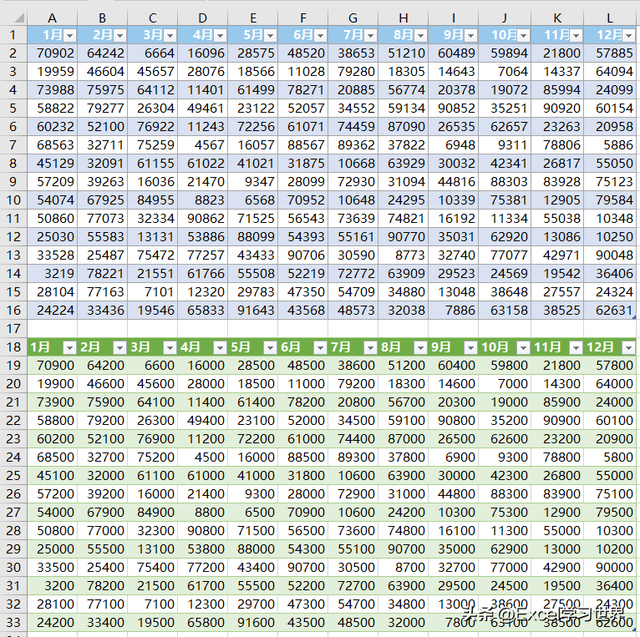
Task: Open the 6月 filter dropdown in blue header
Action: click(x=320, y=36)
